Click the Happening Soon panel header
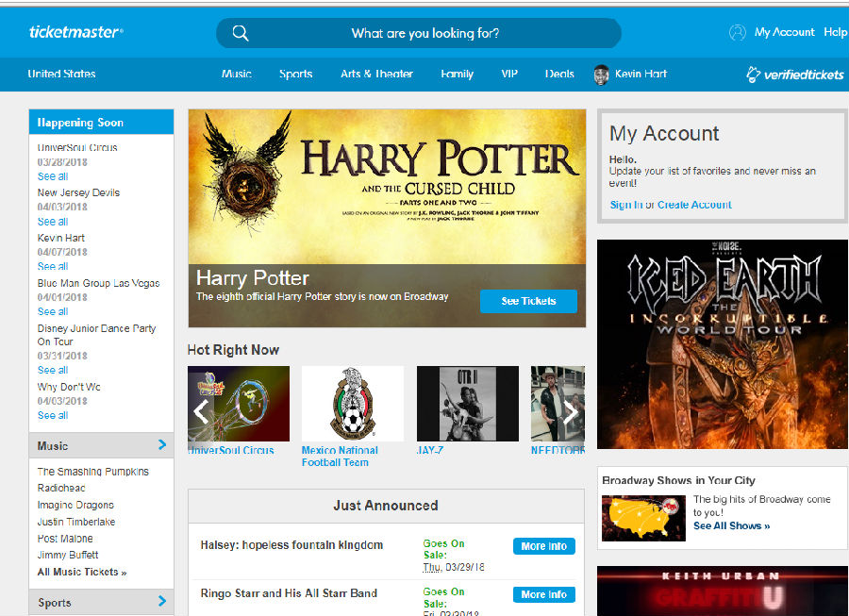The image size is (849, 616). coord(101,123)
